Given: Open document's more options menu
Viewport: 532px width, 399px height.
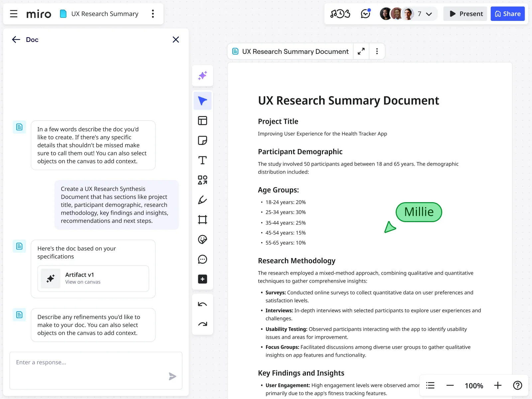Looking at the screenshot, I should click(377, 51).
